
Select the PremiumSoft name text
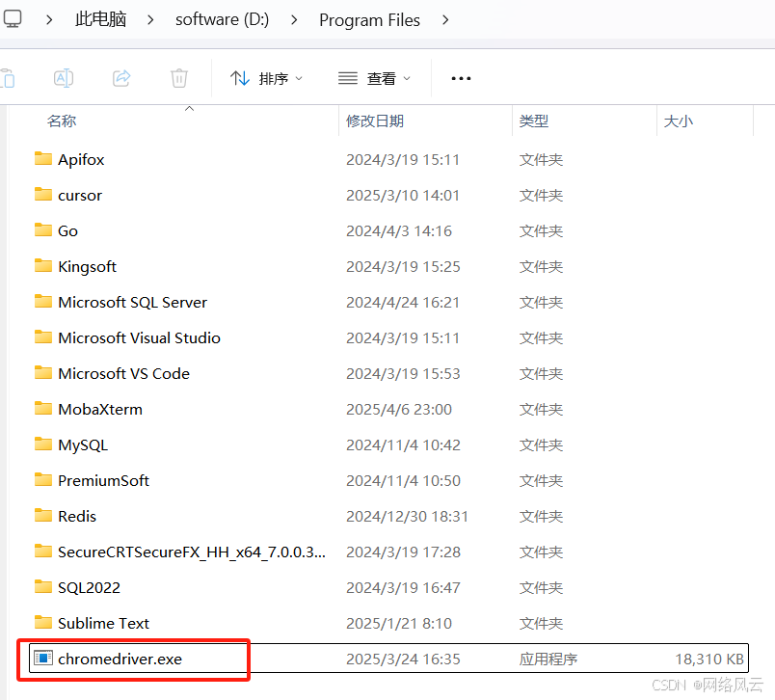[x=103, y=480]
